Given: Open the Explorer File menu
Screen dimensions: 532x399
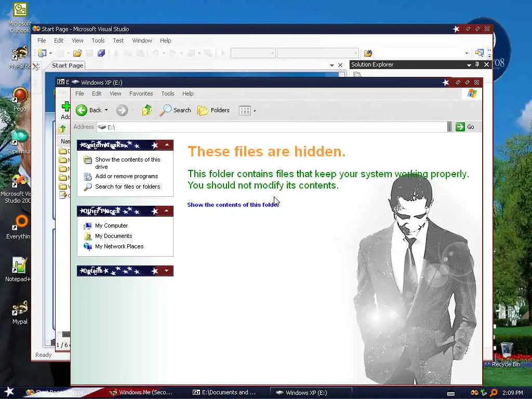Looking at the screenshot, I should [79, 94].
